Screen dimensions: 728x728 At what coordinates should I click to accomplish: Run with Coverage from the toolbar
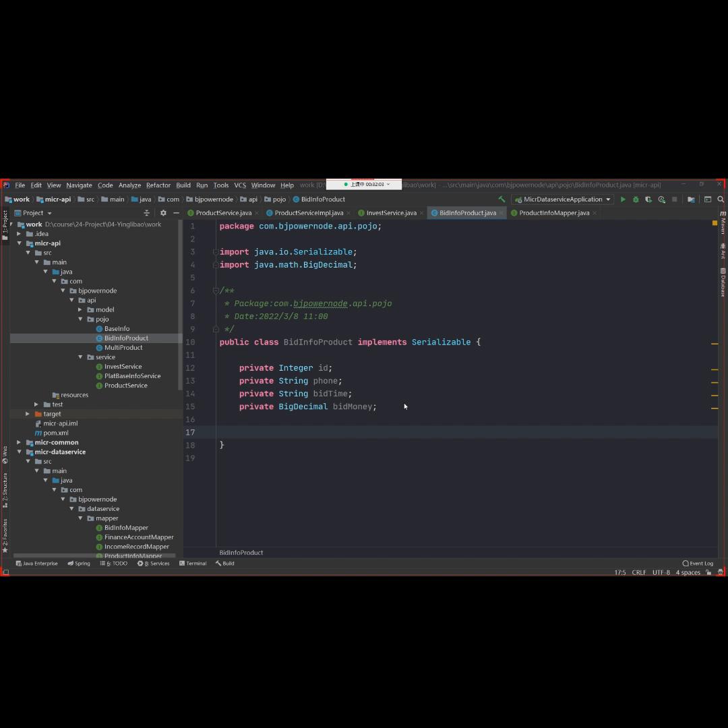[648, 200]
